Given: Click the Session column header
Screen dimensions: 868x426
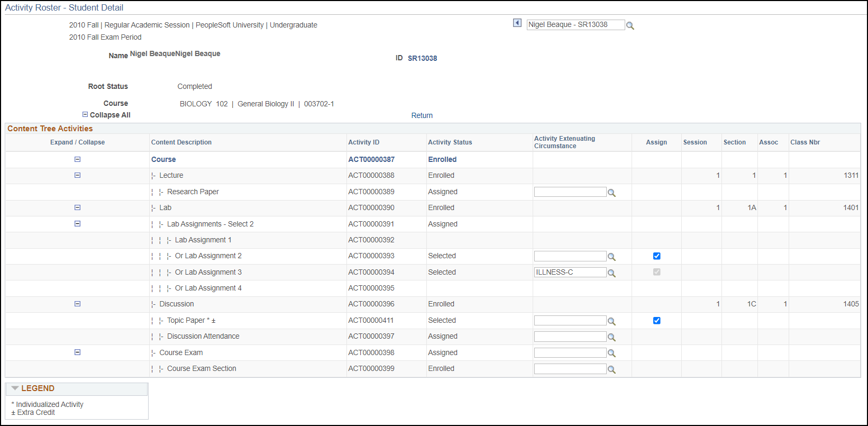Looking at the screenshot, I should click(x=695, y=142).
